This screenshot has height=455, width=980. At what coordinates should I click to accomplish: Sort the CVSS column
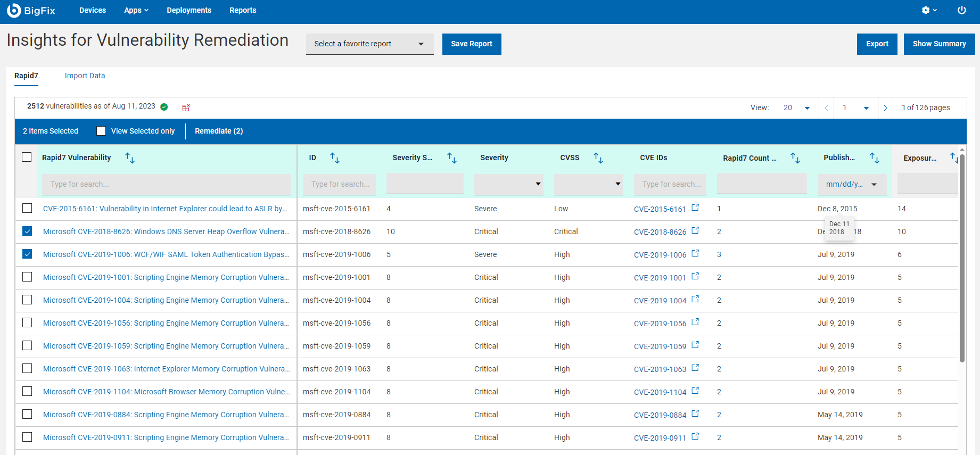[598, 158]
